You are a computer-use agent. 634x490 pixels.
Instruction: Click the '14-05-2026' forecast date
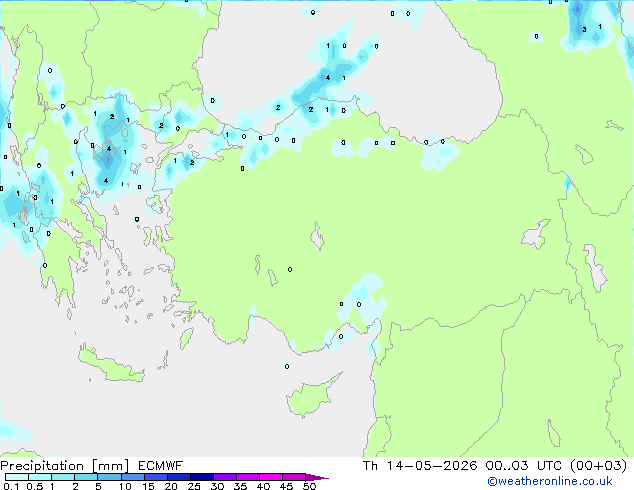point(431,466)
